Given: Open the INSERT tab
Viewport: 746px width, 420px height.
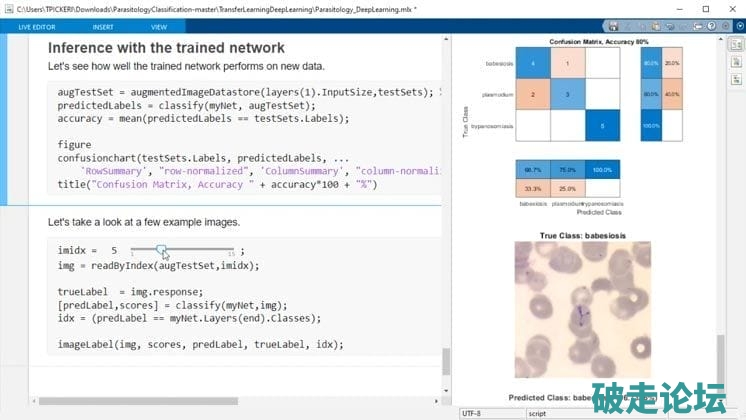Looking at the screenshot, I should point(103,27).
